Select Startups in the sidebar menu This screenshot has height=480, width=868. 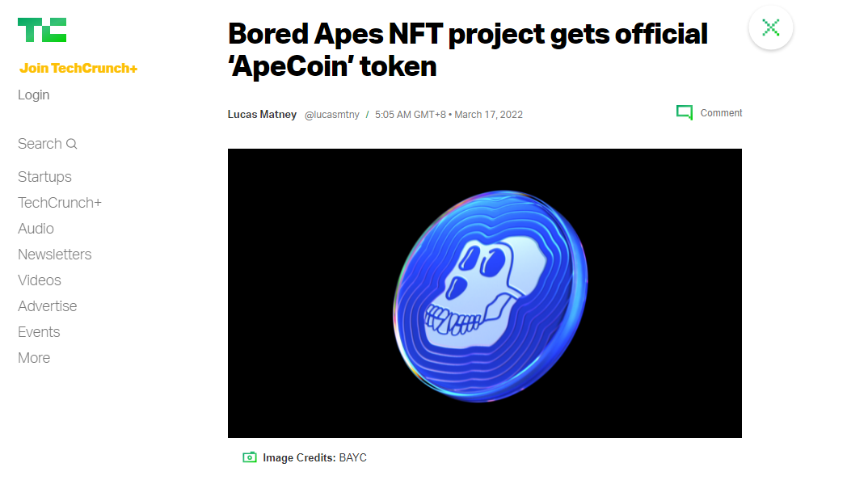[x=44, y=177]
